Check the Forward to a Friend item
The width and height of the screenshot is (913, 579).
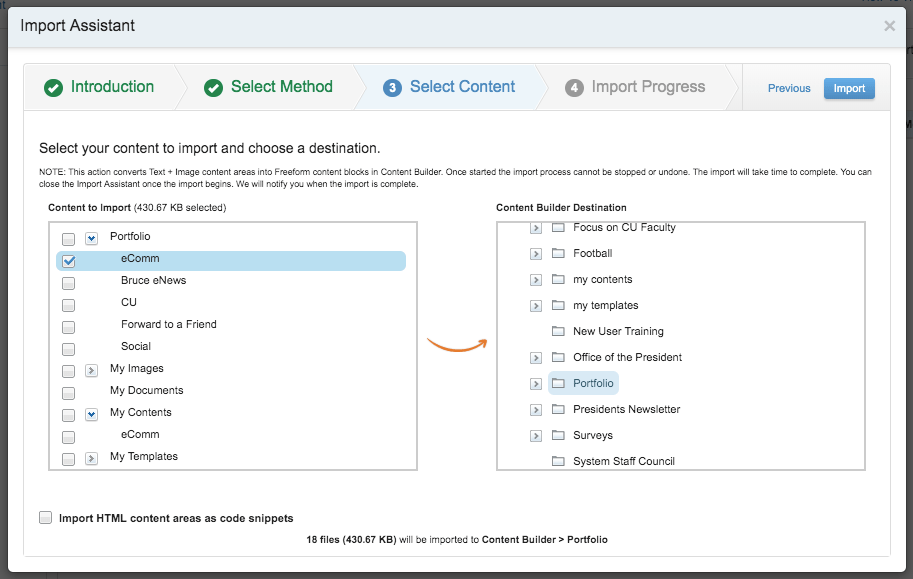coord(66,327)
